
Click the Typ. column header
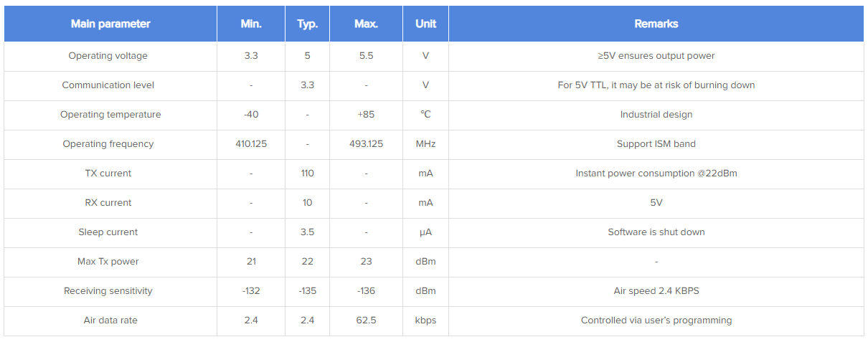click(x=307, y=24)
